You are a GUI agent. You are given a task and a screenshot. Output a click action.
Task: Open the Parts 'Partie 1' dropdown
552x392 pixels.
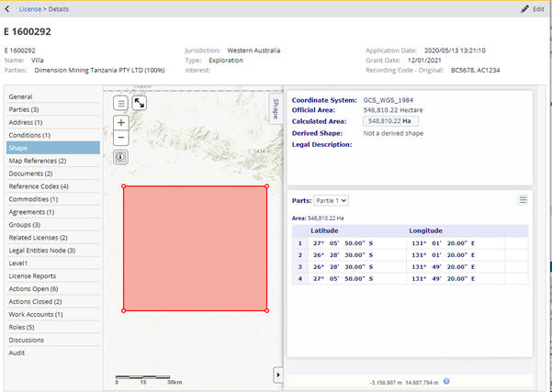(331, 200)
